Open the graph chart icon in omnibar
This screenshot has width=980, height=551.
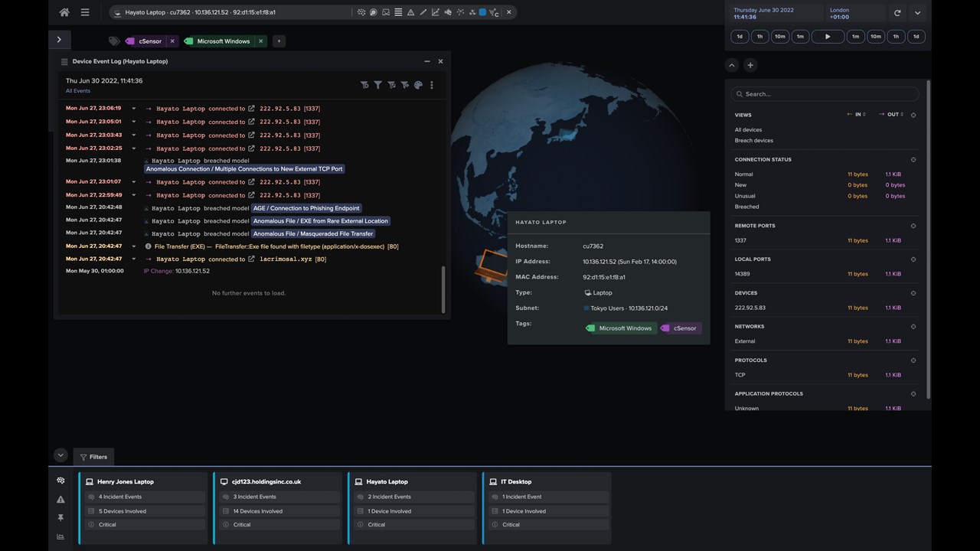tap(436, 12)
